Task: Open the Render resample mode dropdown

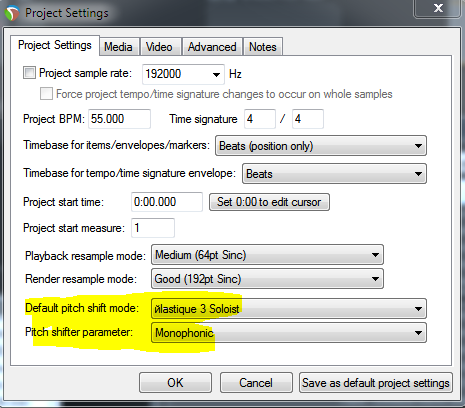Action: click(267, 279)
